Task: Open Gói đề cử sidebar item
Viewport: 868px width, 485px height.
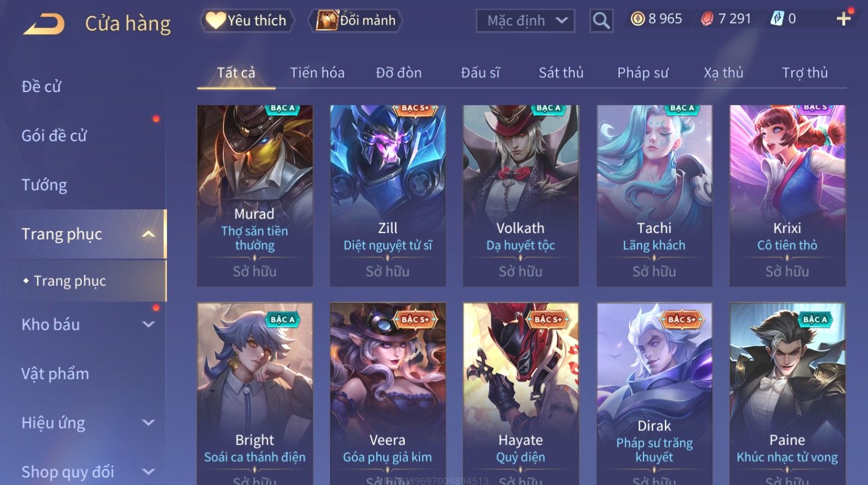Action: (x=54, y=136)
